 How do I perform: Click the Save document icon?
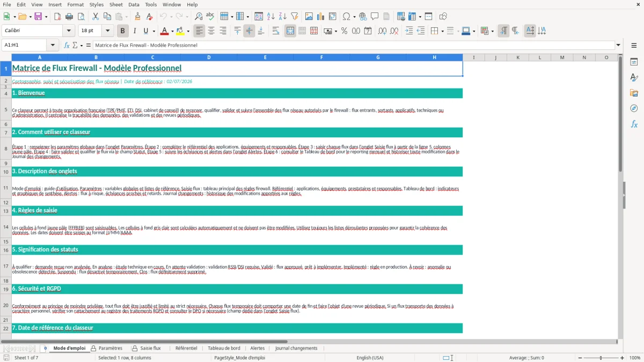coord(38,17)
